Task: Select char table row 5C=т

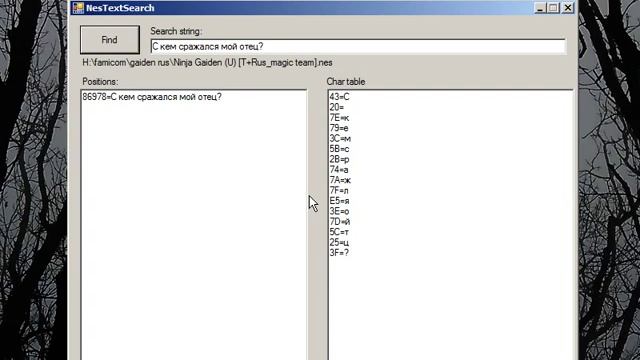Action: coord(339,232)
